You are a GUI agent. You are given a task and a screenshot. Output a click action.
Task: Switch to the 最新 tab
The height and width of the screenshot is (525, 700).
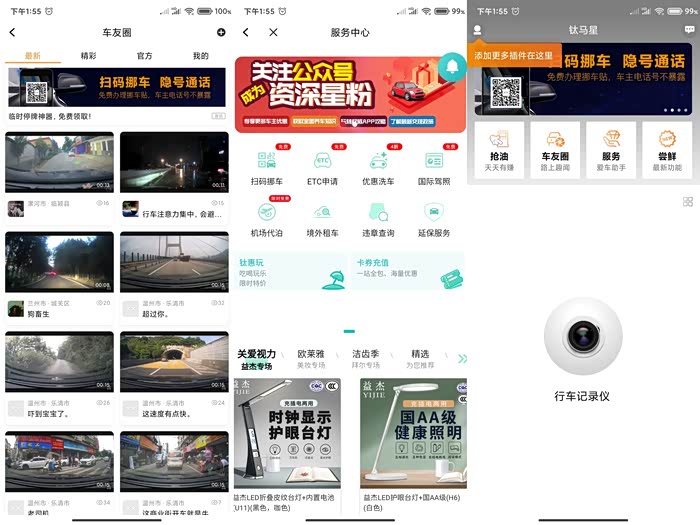click(33, 56)
